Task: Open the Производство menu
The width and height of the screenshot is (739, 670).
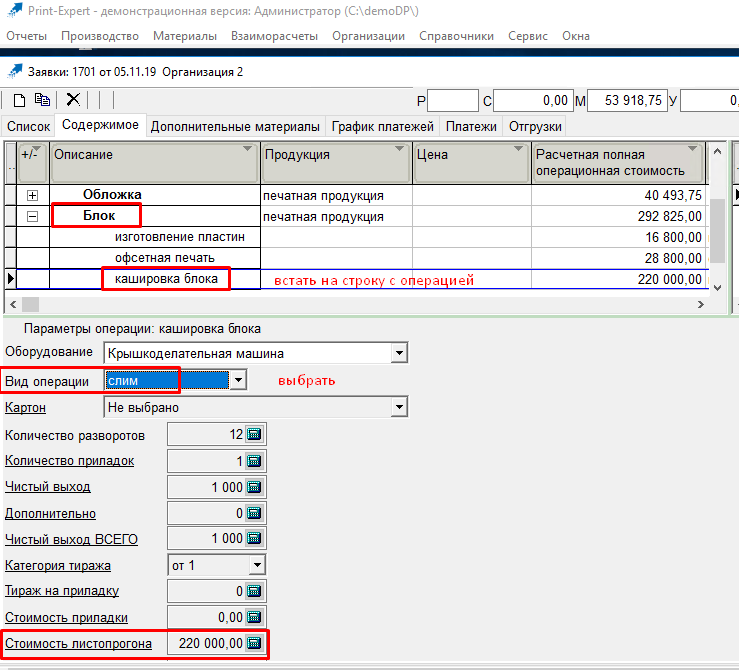Action: click(99, 36)
